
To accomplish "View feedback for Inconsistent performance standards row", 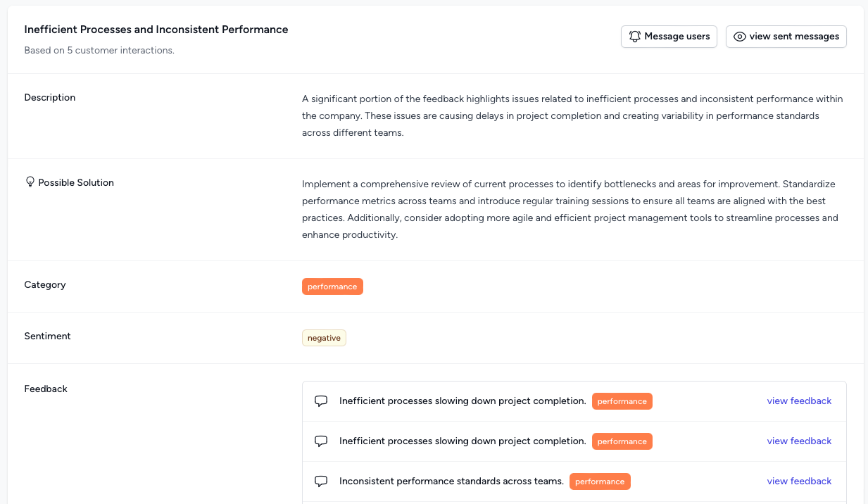I will [799, 481].
